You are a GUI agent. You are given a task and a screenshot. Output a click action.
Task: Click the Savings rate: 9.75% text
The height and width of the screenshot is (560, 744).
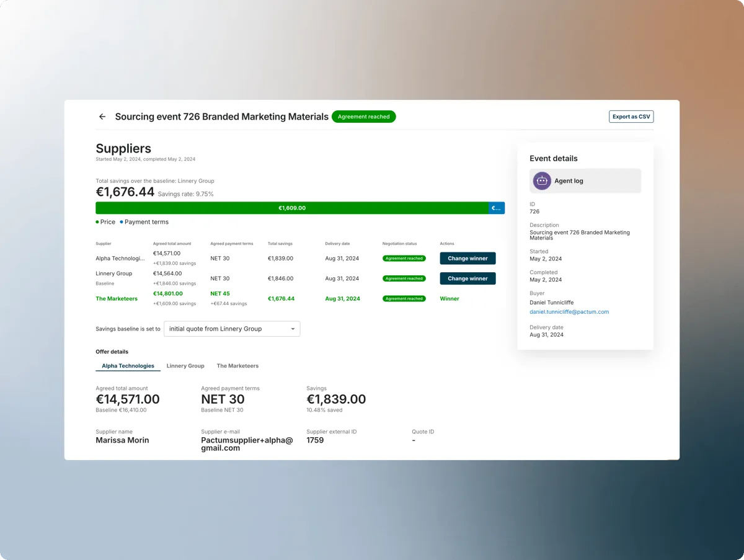pyautogui.click(x=185, y=194)
